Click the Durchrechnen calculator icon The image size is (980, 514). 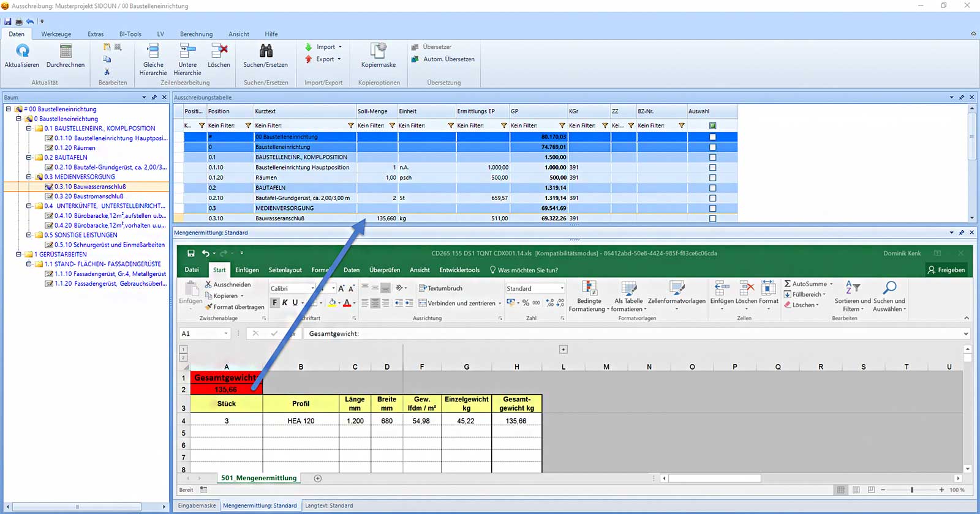[x=66, y=51]
